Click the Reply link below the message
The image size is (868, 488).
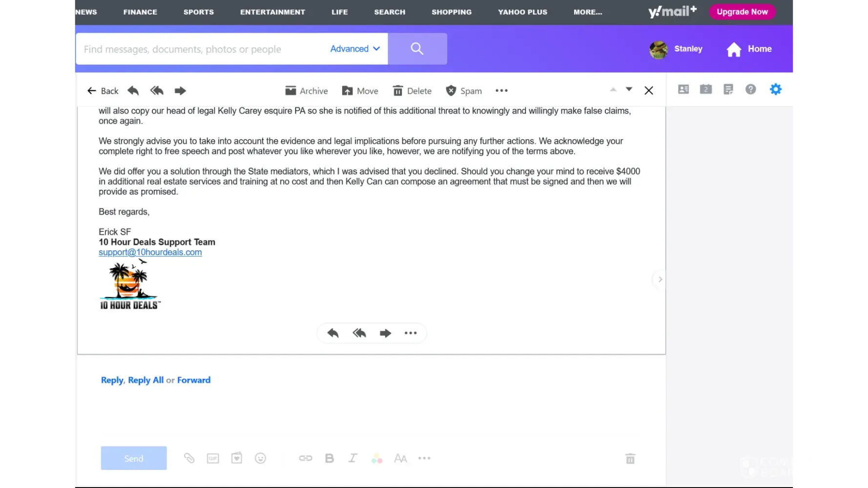click(x=112, y=380)
